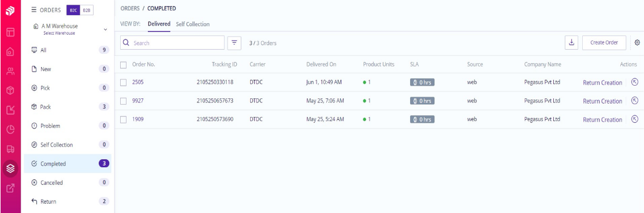Tick the checkbox for order 2505

click(123, 82)
